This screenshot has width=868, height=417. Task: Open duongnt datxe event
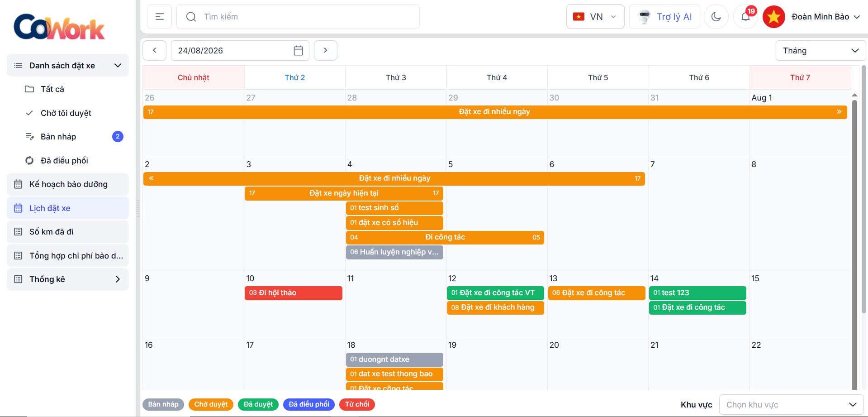[x=394, y=359]
